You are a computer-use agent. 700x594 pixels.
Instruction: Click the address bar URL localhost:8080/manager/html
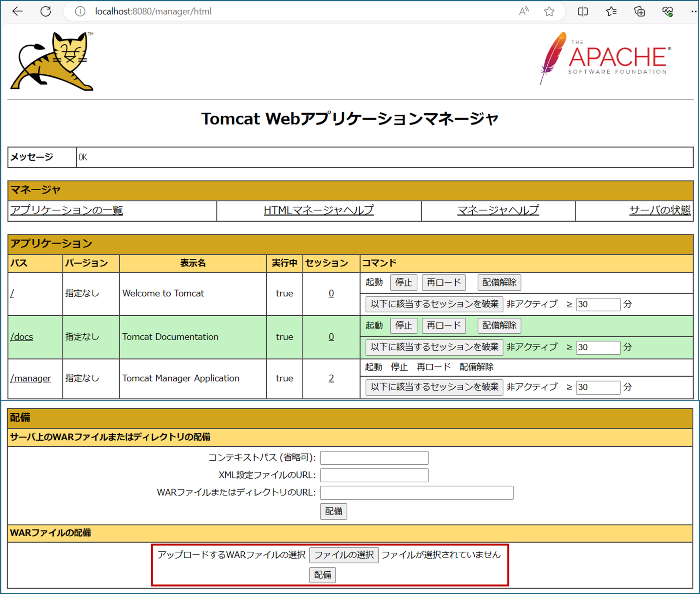tap(153, 11)
